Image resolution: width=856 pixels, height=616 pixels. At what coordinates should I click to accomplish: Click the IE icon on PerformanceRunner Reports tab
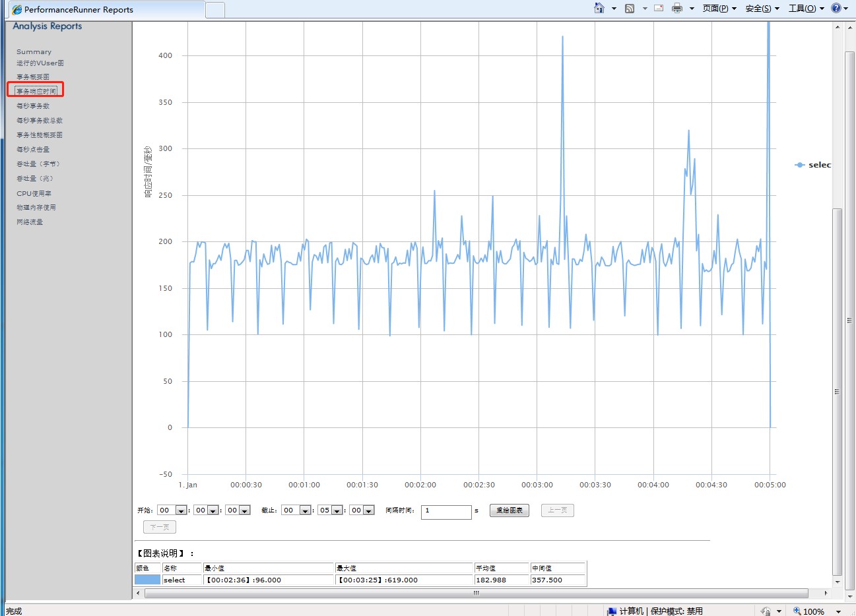(17, 10)
